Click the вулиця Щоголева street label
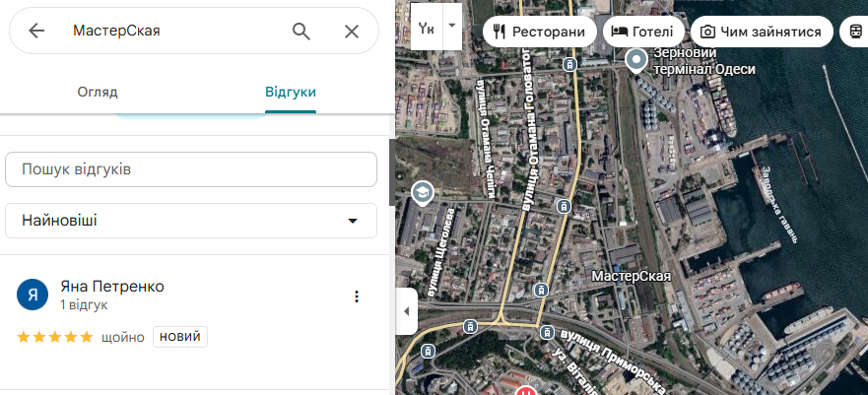 (x=443, y=253)
